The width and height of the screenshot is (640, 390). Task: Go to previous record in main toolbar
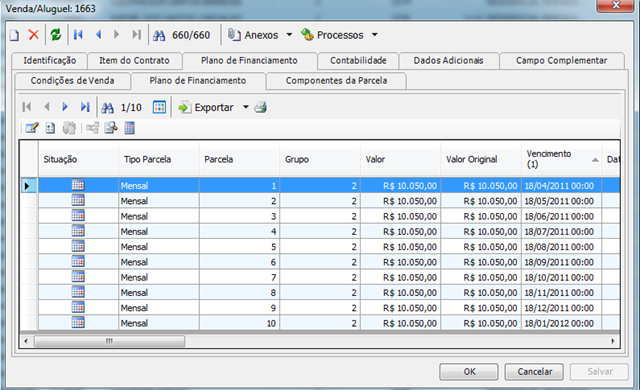coord(98,35)
